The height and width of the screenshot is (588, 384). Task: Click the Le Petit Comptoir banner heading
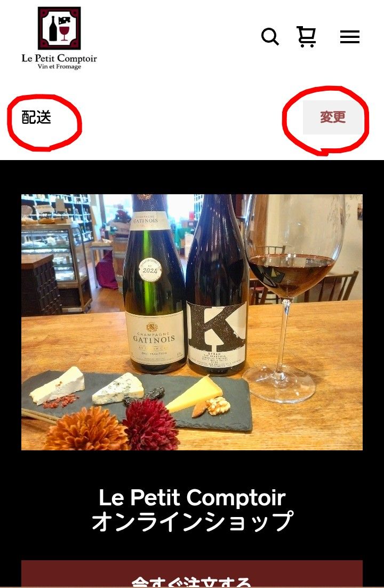coord(192,498)
